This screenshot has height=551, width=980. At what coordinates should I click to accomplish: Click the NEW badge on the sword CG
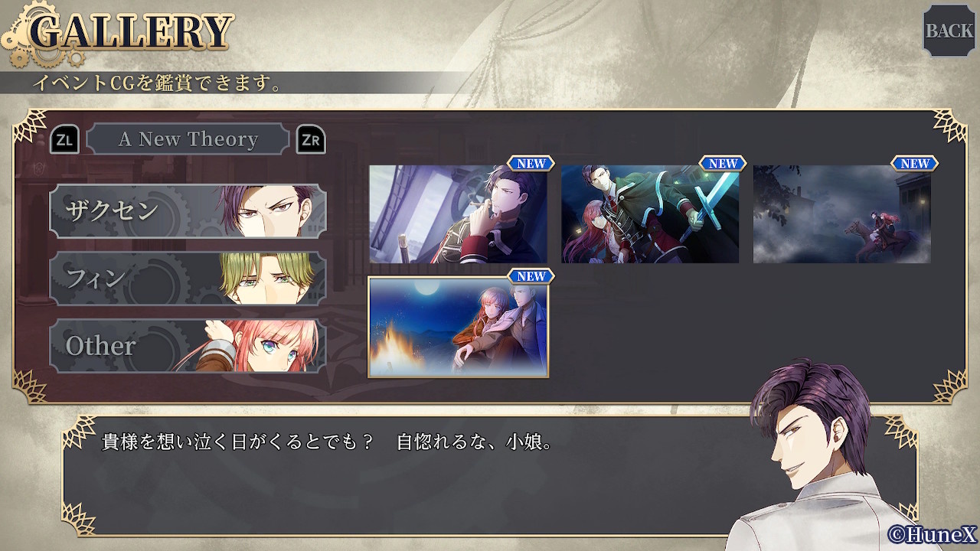tap(723, 164)
